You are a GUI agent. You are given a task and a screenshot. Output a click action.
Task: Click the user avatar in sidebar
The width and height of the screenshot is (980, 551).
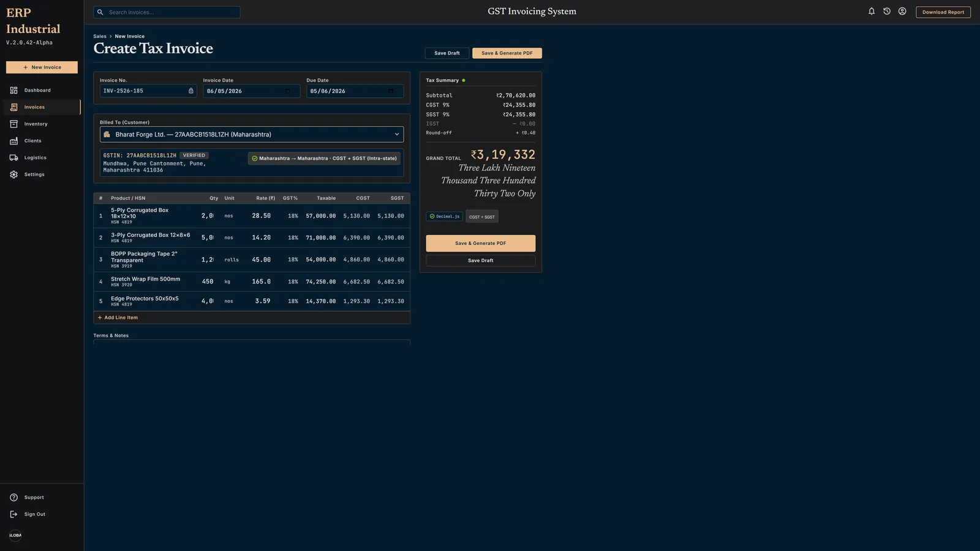tap(15, 535)
